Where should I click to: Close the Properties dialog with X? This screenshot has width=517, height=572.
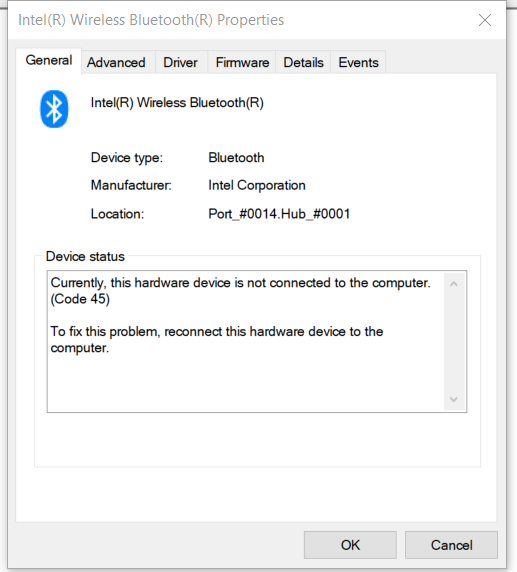(x=485, y=20)
